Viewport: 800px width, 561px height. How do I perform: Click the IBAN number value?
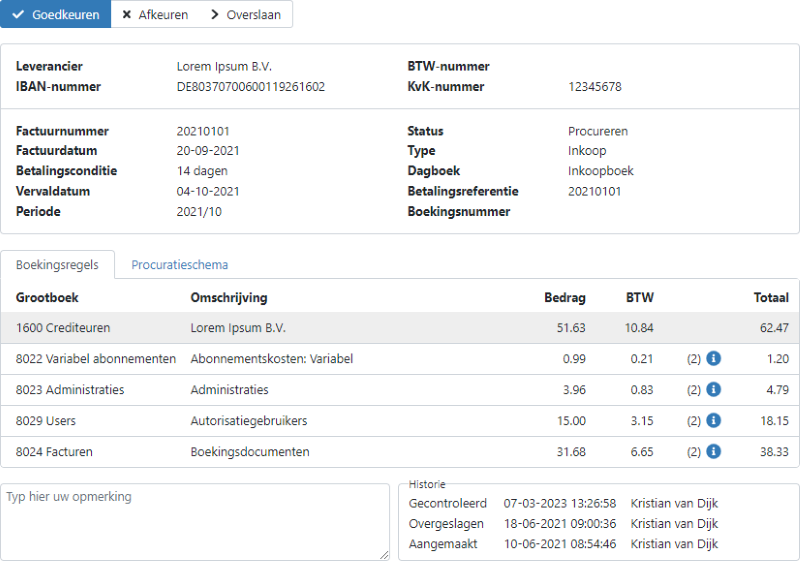coord(250,87)
